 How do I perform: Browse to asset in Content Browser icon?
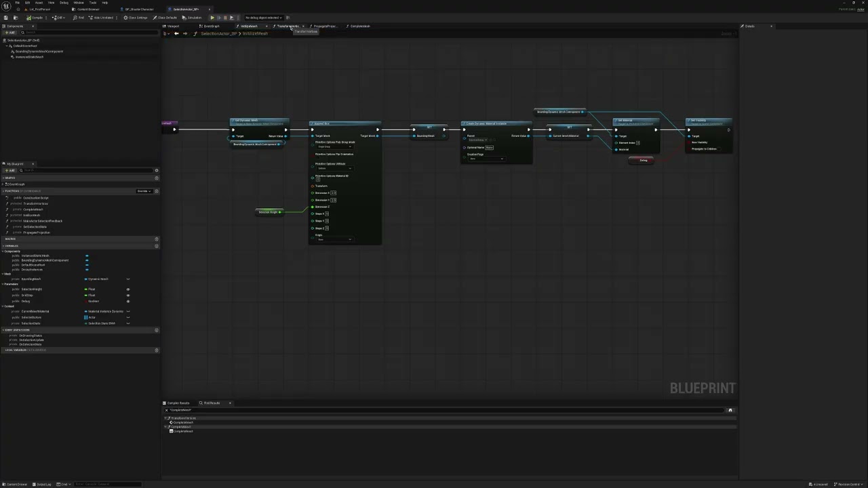coord(16,18)
